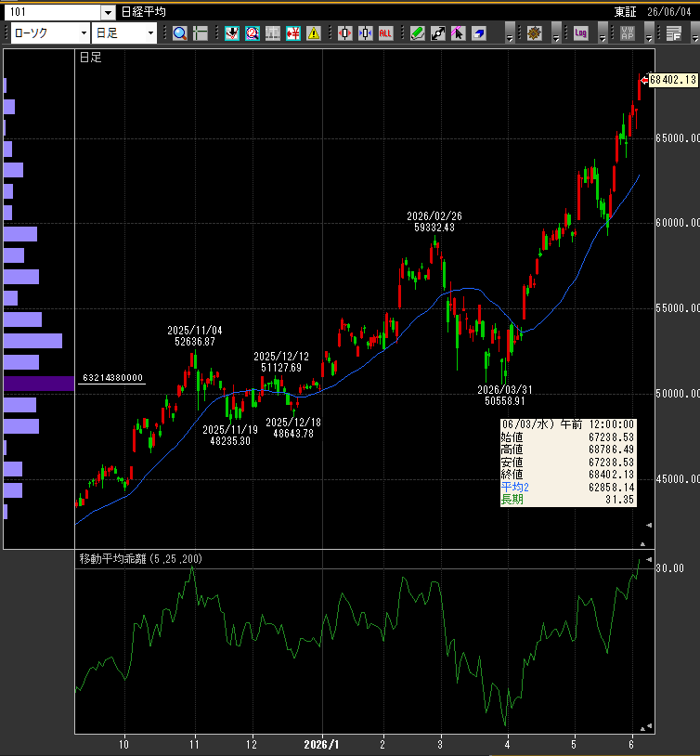Open dropdown arrow next to VWAP icon

[x=648, y=33]
